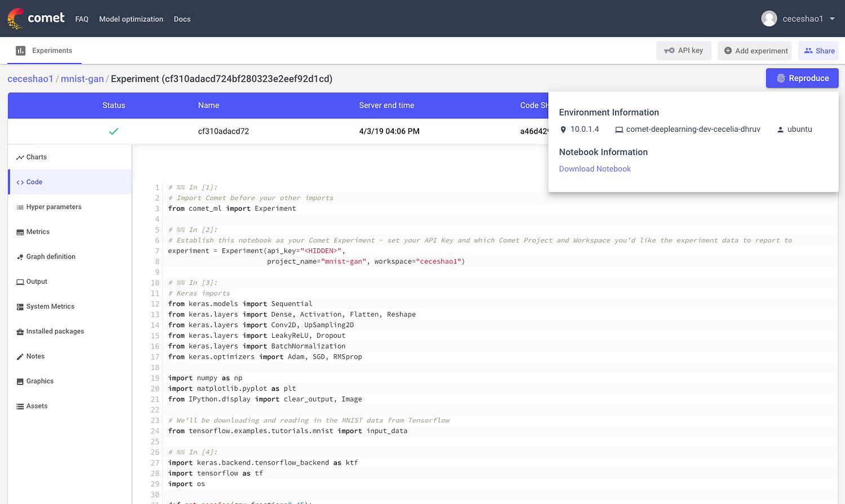The image size is (845, 504).
Task: Click hostname comet-deeplearning-dev-cecelia-dhruv
Action: coord(693,130)
